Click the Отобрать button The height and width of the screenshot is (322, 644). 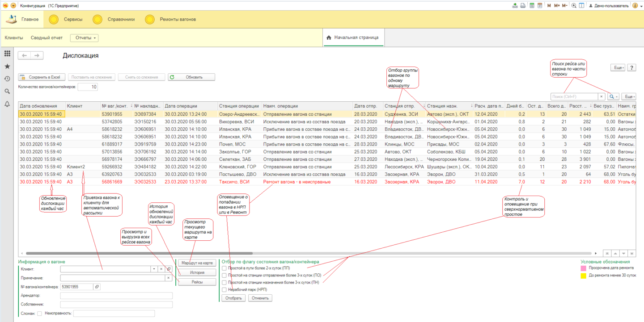coord(234,298)
